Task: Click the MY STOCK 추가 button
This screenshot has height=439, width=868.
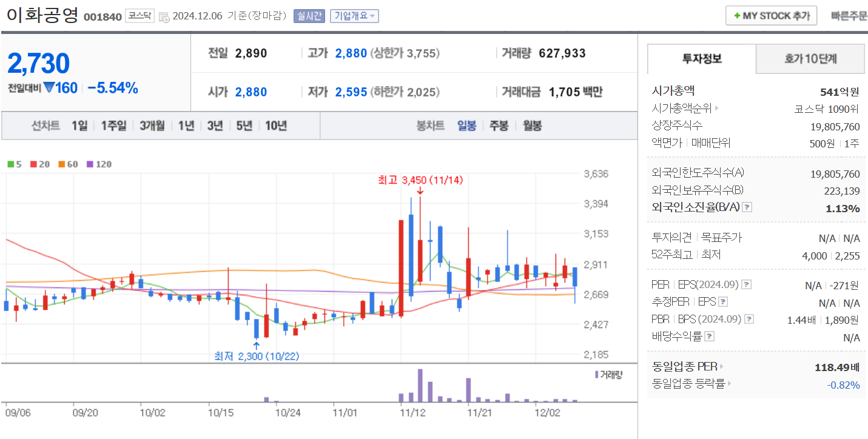Action: [771, 15]
